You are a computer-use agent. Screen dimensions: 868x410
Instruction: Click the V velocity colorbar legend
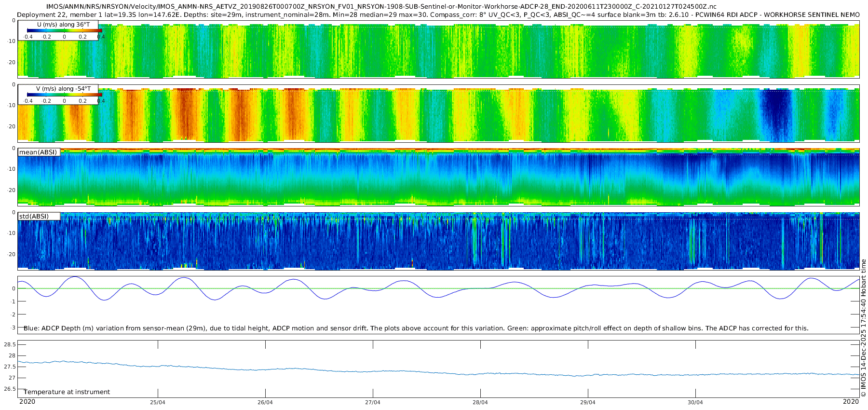tap(64, 95)
